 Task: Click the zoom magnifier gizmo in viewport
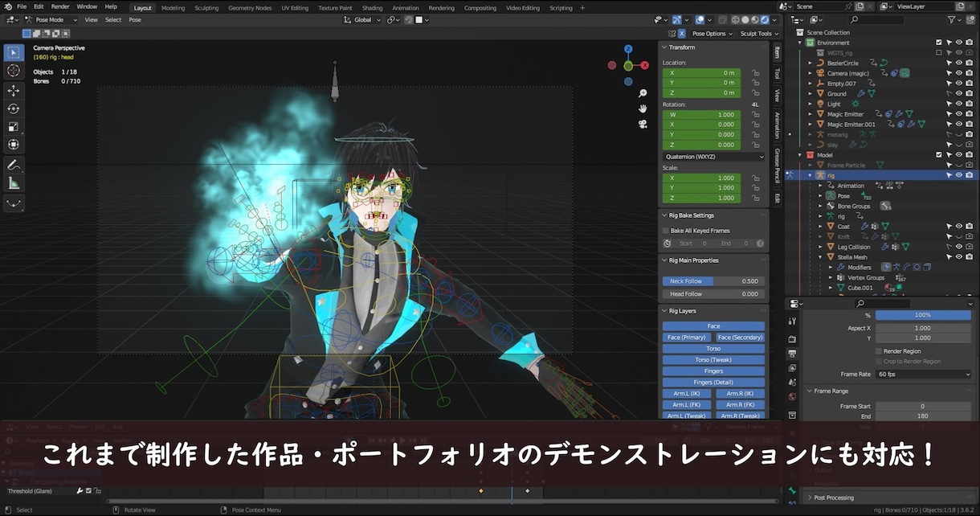(643, 94)
